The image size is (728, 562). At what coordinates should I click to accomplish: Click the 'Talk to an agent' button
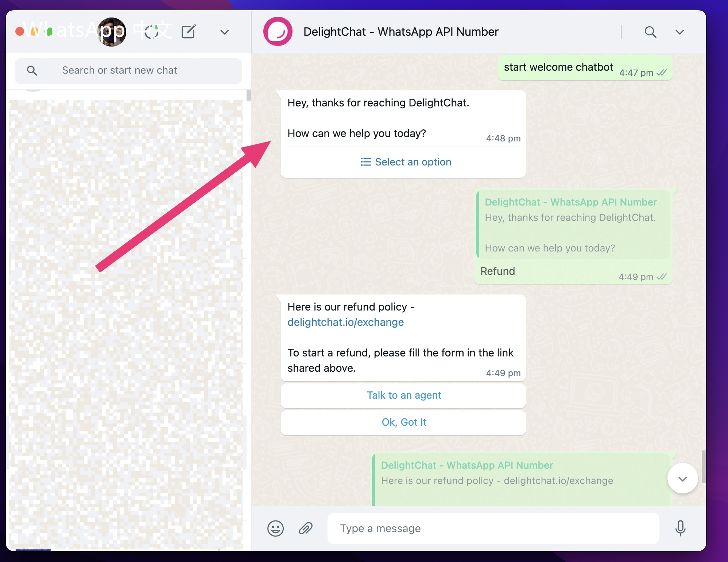coord(404,395)
